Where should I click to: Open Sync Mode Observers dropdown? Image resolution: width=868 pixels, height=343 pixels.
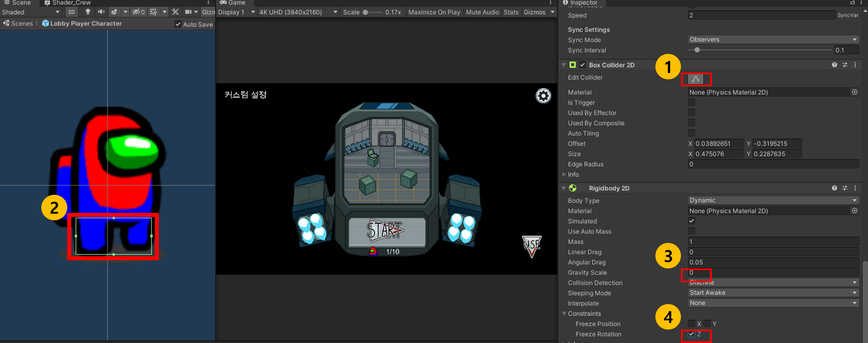pos(773,39)
